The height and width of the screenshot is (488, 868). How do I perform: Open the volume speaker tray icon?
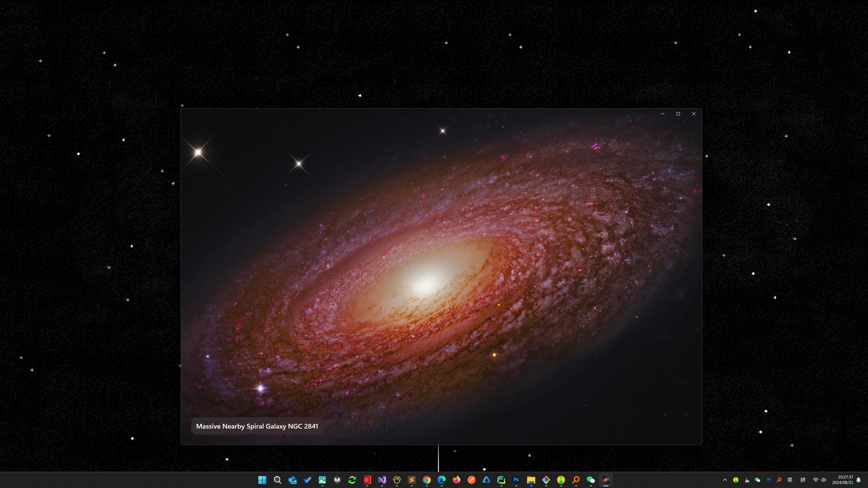click(x=823, y=480)
